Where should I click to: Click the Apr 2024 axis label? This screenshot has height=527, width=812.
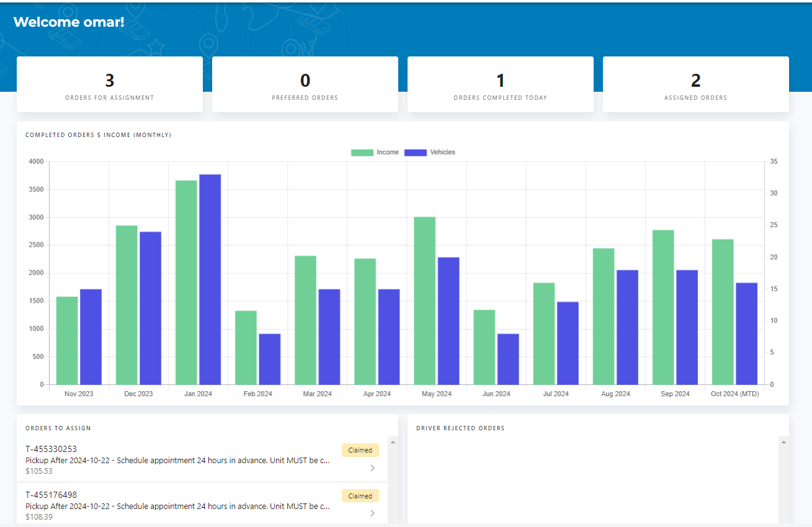tap(377, 394)
